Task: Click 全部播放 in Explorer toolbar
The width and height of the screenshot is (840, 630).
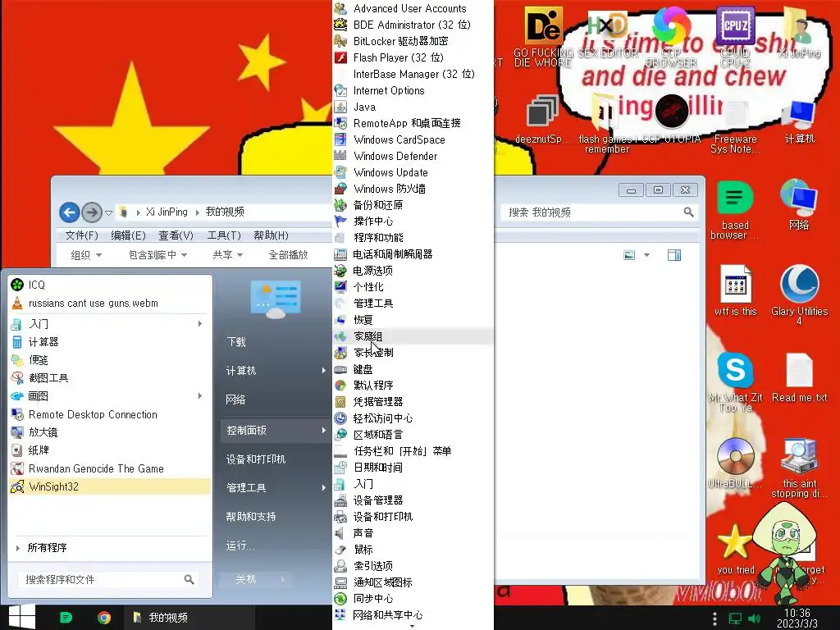Action: tap(288, 255)
